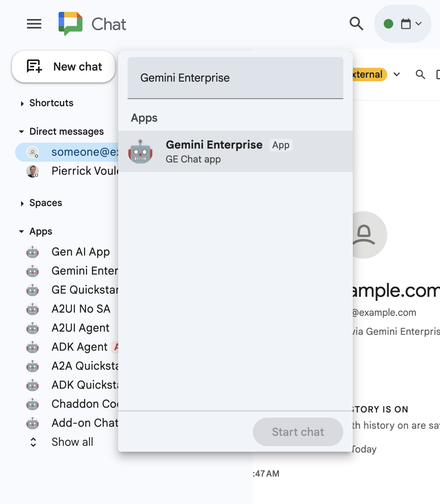Expand chevron next to External badge

(397, 74)
